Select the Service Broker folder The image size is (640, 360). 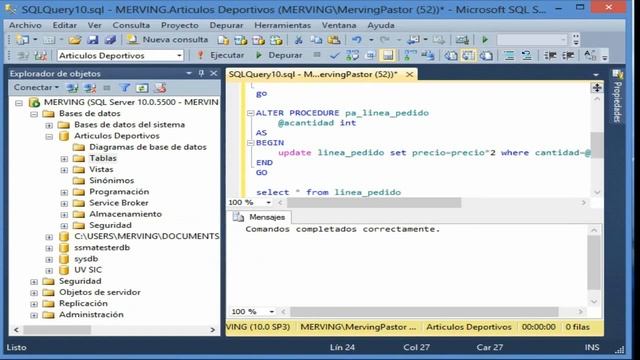coord(119,203)
